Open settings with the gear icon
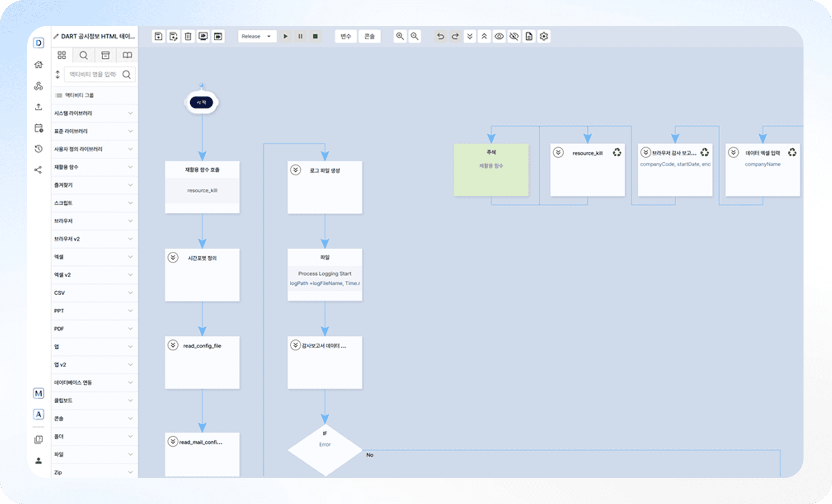832x504 pixels. 544,36
